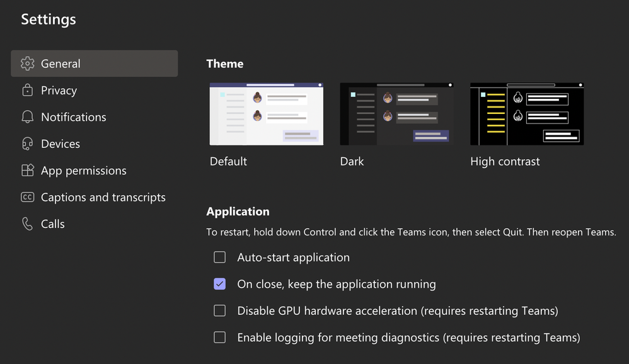The image size is (629, 364).
Task: Click the Privacy lock icon
Action: [x=27, y=90]
